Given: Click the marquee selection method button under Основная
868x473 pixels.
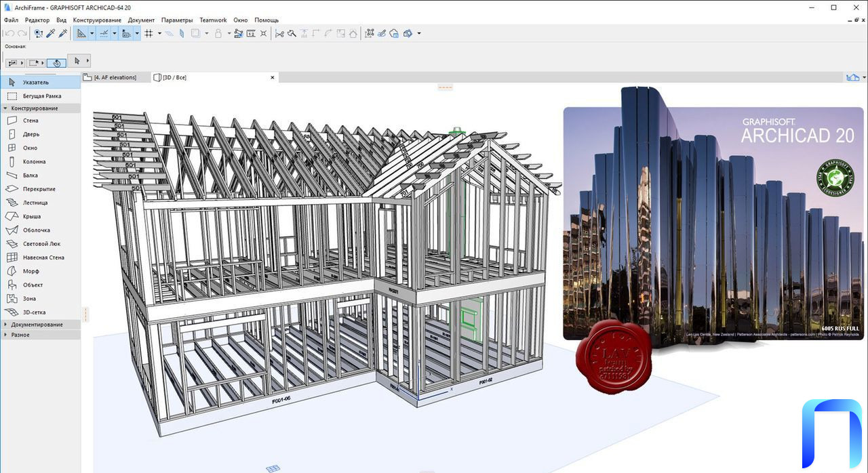Looking at the screenshot, I should [x=36, y=62].
